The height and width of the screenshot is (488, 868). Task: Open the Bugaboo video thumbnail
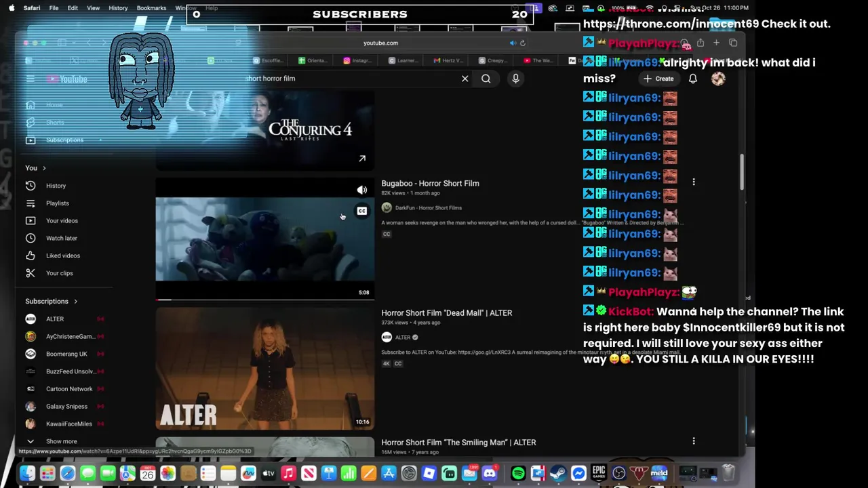point(264,239)
